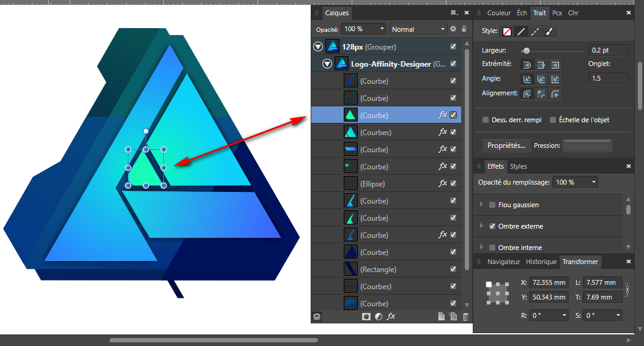Align stroke to inside of path
Viewport: 644px width, 346px height.
tap(541, 94)
